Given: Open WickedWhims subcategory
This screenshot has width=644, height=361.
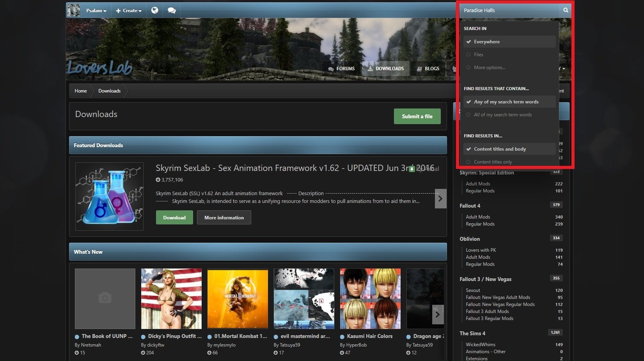Looking at the screenshot, I should click(x=481, y=345).
